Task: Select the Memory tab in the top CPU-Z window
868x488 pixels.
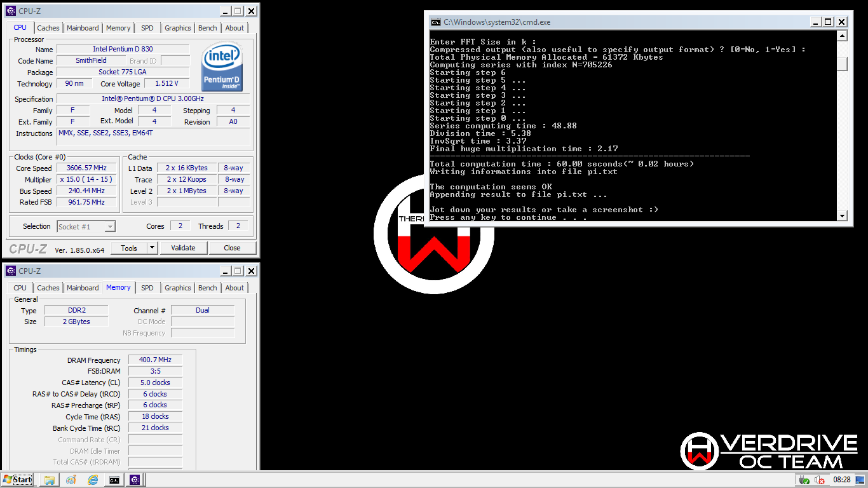Action: point(118,28)
